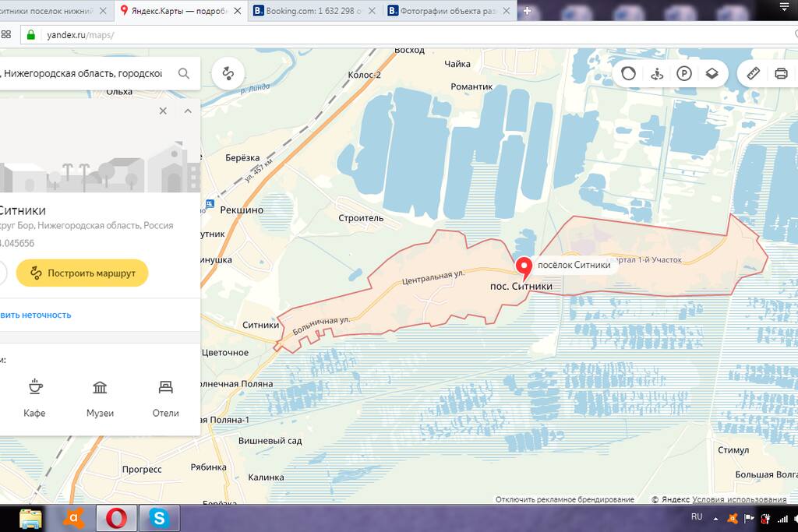Toggle the traffic layer icon

pos(629,74)
